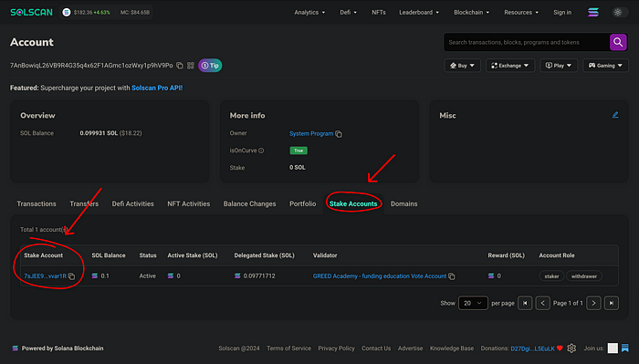Expand the Defi menu

pyautogui.click(x=348, y=12)
